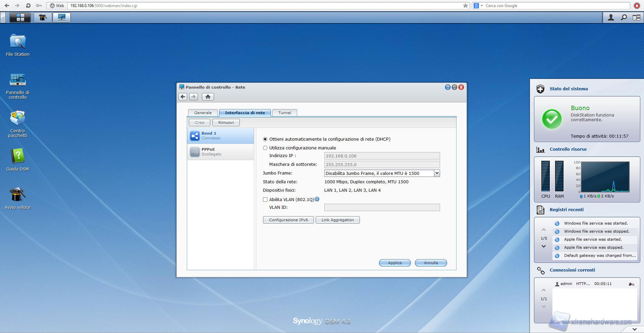This screenshot has height=333, width=644.
Task: Open the Avvio veloce wizard icon
Action: pos(17,195)
